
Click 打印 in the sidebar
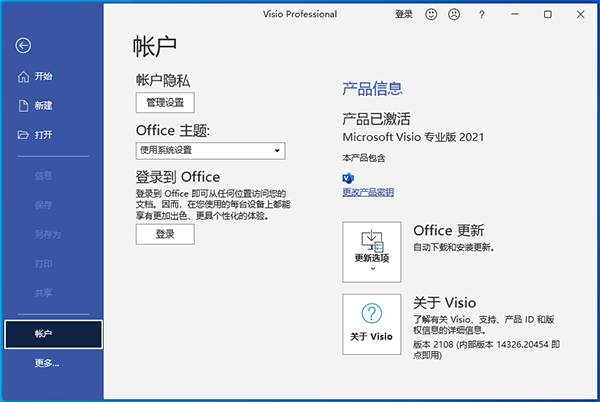[44, 264]
